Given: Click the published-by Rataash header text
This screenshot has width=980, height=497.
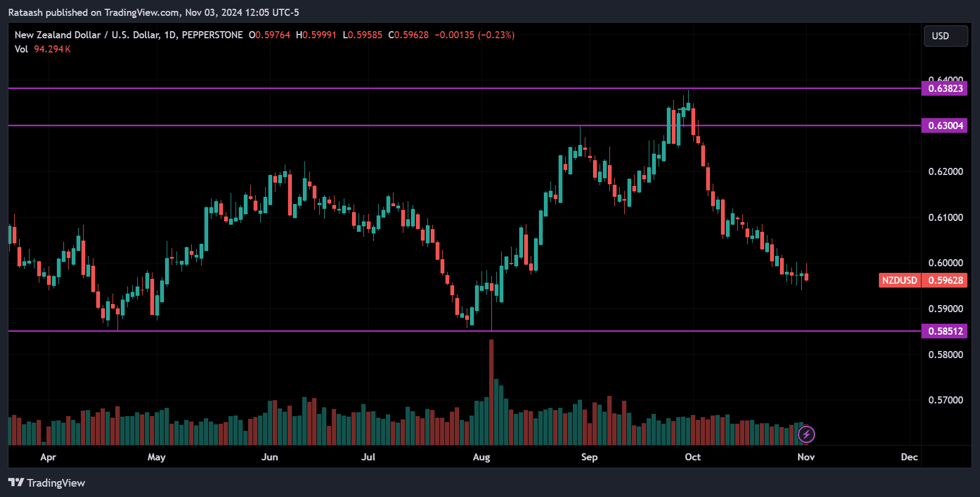Looking at the screenshot, I should 154,13.
